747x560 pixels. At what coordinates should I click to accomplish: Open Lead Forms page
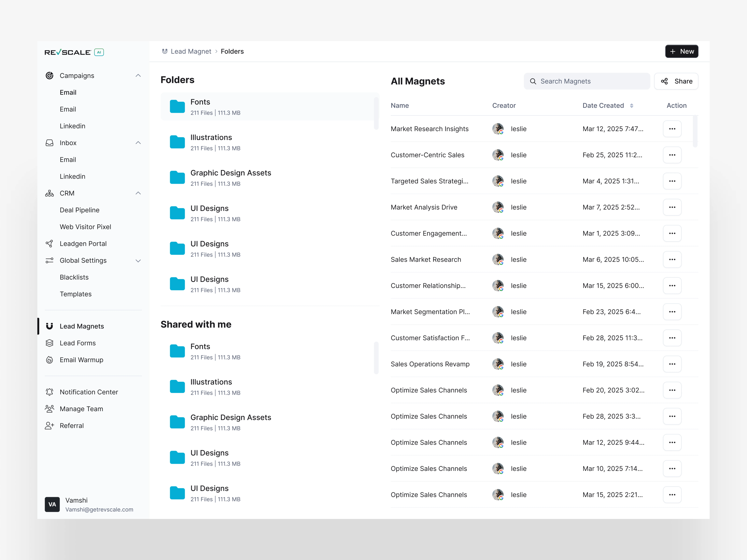(x=78, y=343)
